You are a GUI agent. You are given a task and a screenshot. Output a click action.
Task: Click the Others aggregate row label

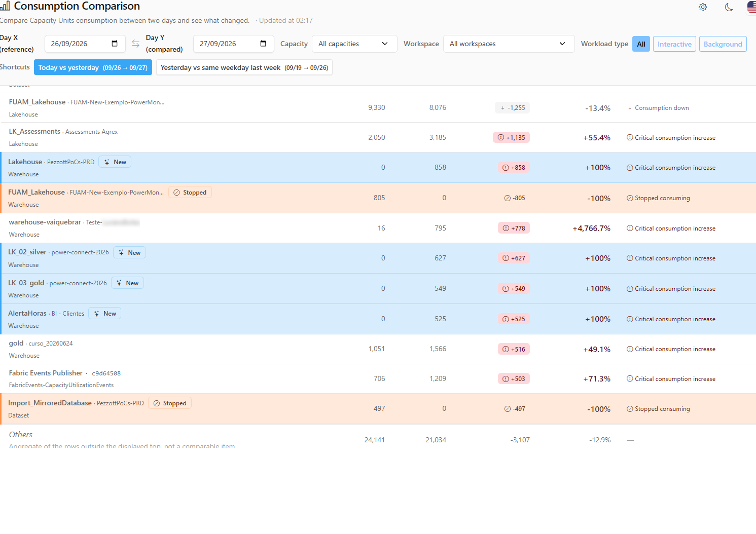point(21,435)
